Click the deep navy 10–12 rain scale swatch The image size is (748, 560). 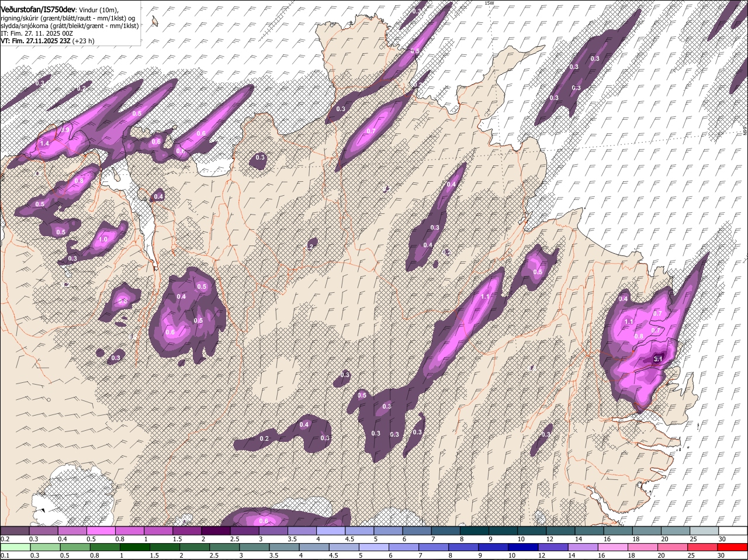point(524,547)
